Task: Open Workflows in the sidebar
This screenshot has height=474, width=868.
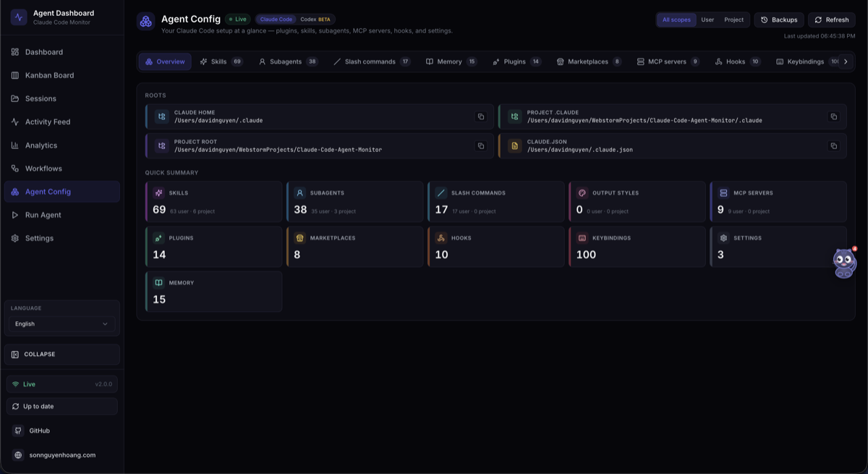Action: click(x=61, y=169)
